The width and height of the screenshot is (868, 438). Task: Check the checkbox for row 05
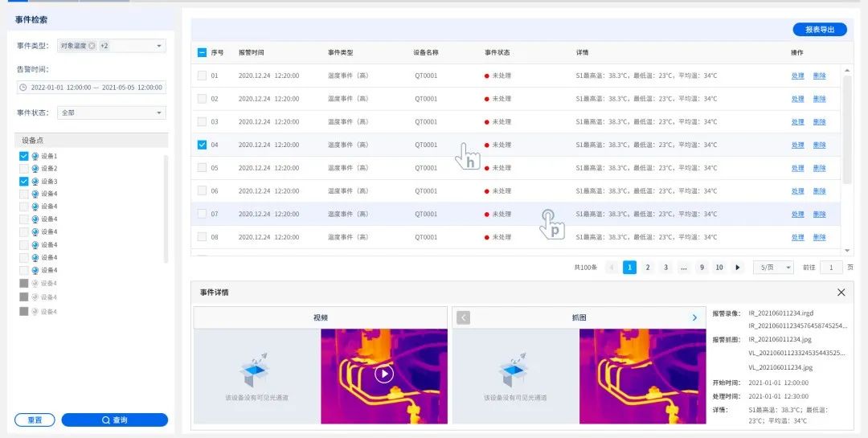click(202, 168)
